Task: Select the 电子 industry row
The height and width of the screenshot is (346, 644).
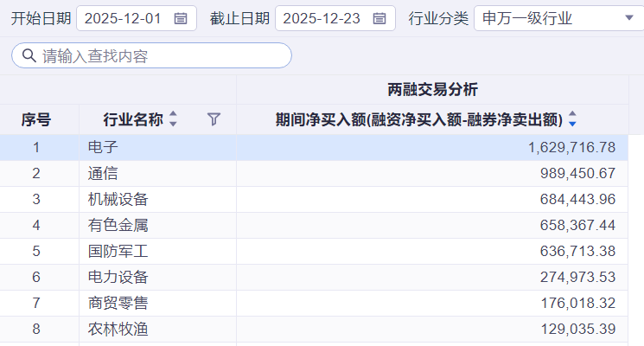Action: point(314,147)
